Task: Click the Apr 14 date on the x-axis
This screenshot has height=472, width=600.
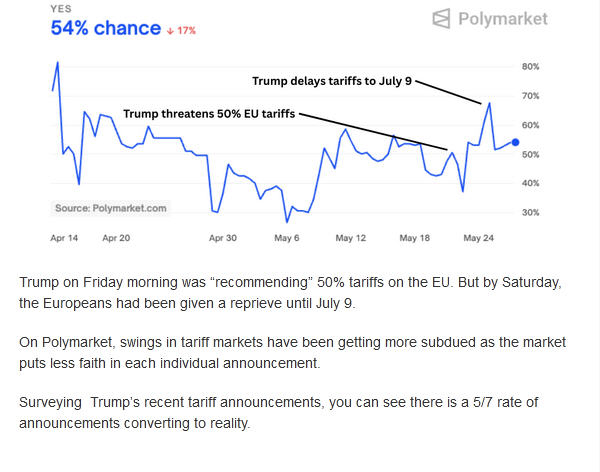Action: coord(65,239)
